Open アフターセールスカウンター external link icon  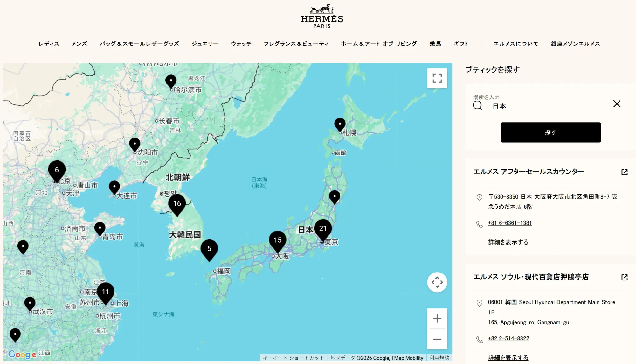tap(624, 172)
